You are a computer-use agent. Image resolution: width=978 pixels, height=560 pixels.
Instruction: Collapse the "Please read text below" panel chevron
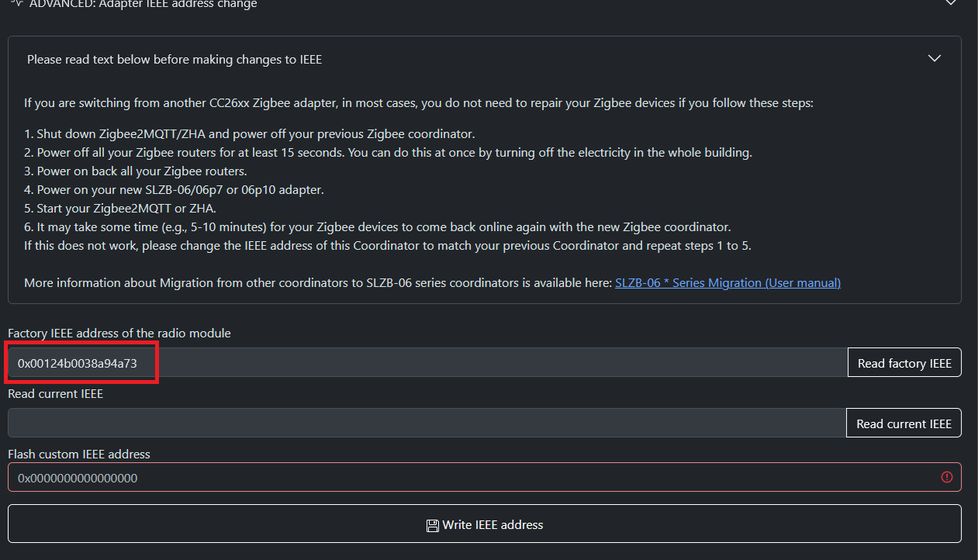point(935,59)
